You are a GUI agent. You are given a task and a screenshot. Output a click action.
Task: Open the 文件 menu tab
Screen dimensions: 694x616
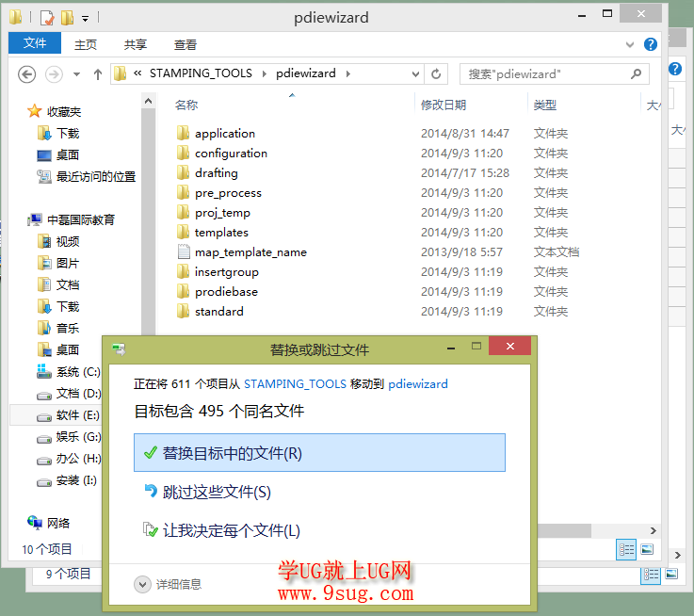click(x=35, y=43)
